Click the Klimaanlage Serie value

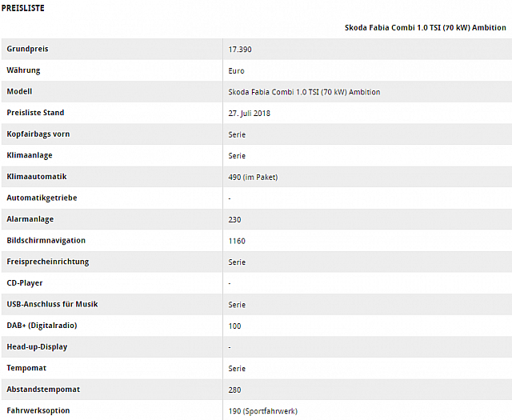click(237, 156)
